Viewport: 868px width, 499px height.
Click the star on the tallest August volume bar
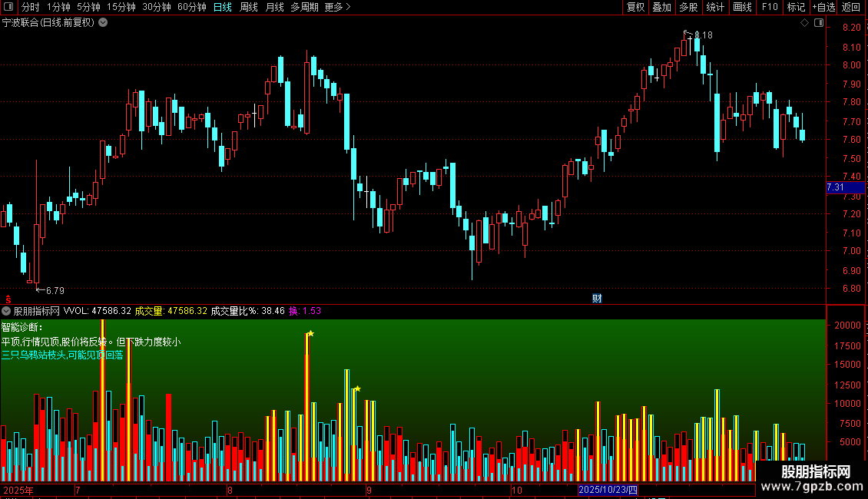pyautogui.click(x=310, y=334)
